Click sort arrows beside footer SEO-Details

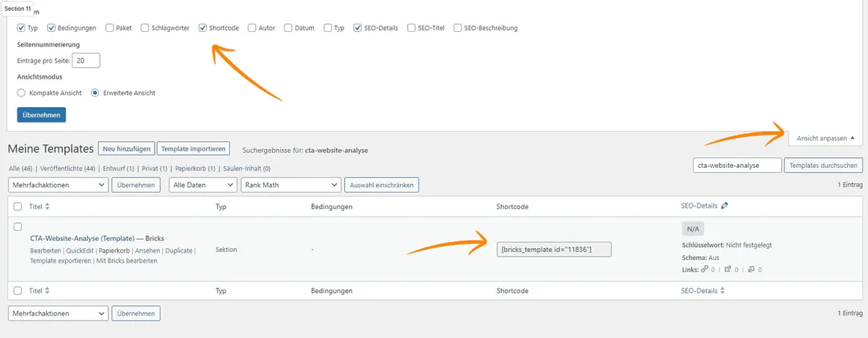(723, 290)
